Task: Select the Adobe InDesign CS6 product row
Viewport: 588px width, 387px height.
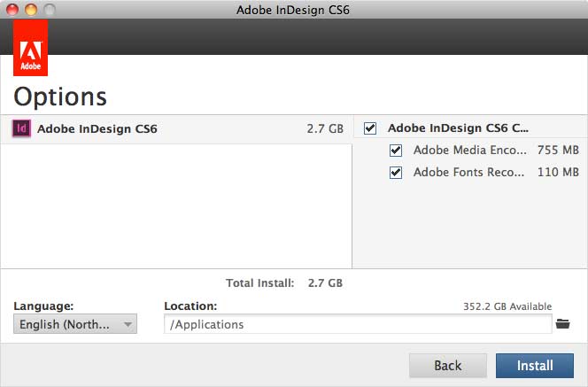Action: point(176,129)
